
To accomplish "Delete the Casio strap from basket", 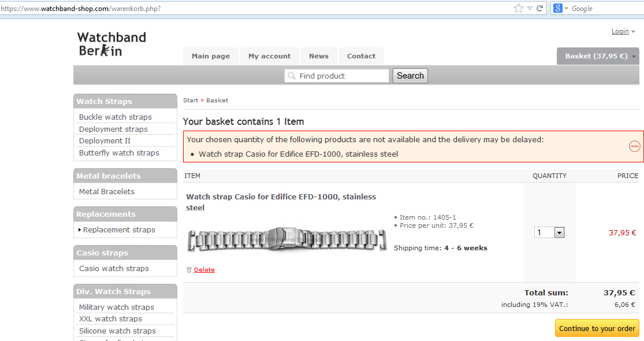I will [x=204, y=270].
